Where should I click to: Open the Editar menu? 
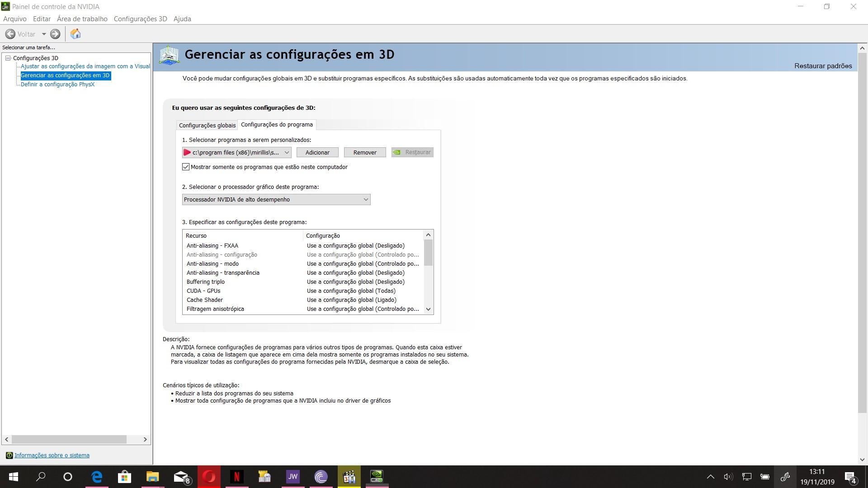(42, 19)
